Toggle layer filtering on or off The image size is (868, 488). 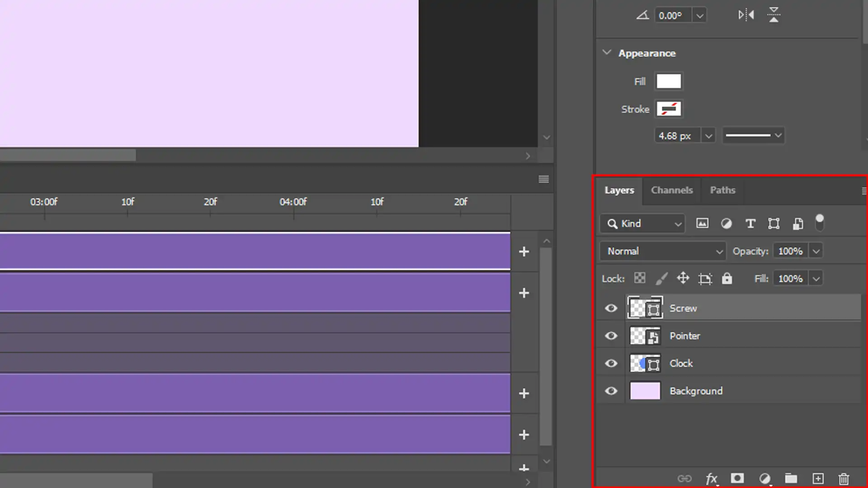click(x=819, y=223)
